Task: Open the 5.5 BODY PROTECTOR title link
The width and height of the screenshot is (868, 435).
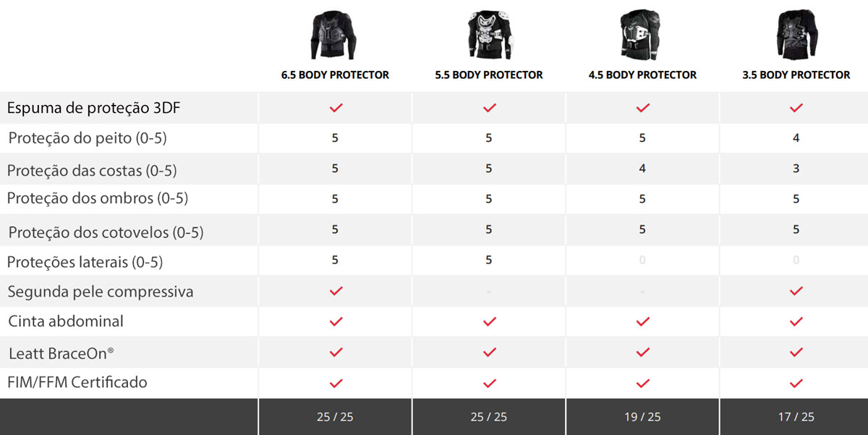Action: (x=489, y=75)
